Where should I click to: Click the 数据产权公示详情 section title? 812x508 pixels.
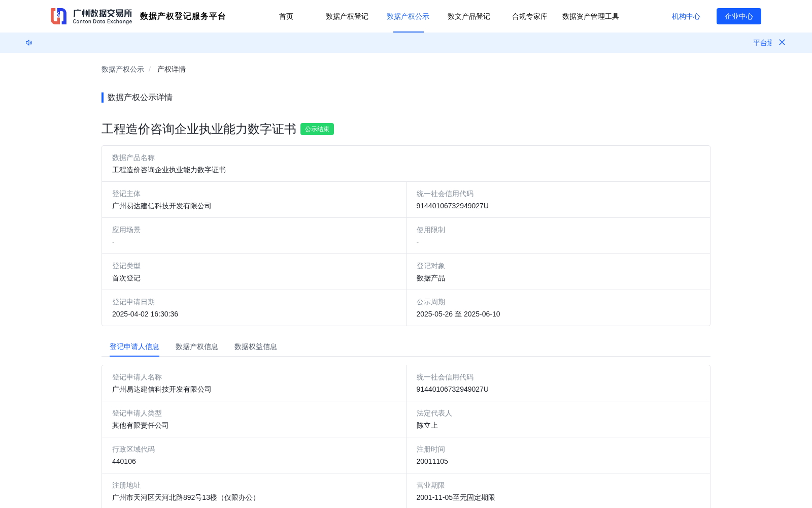click(140, 98)
